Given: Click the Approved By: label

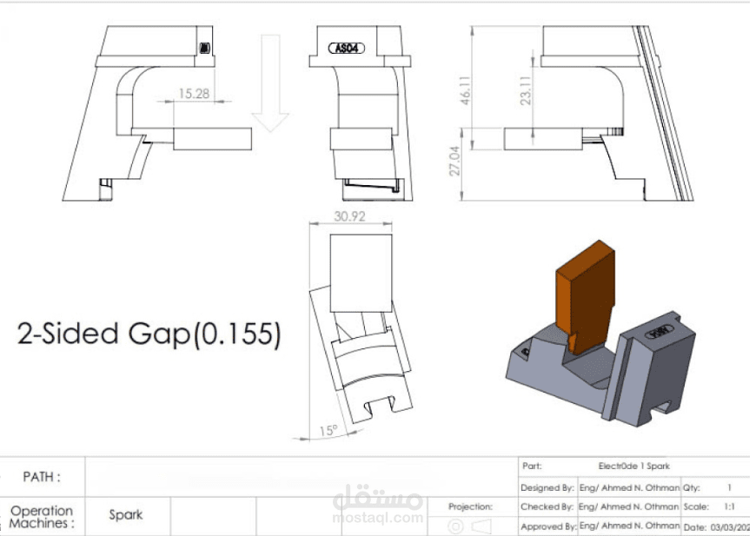Looking at the screenshot, I should (x=548, y=526).
